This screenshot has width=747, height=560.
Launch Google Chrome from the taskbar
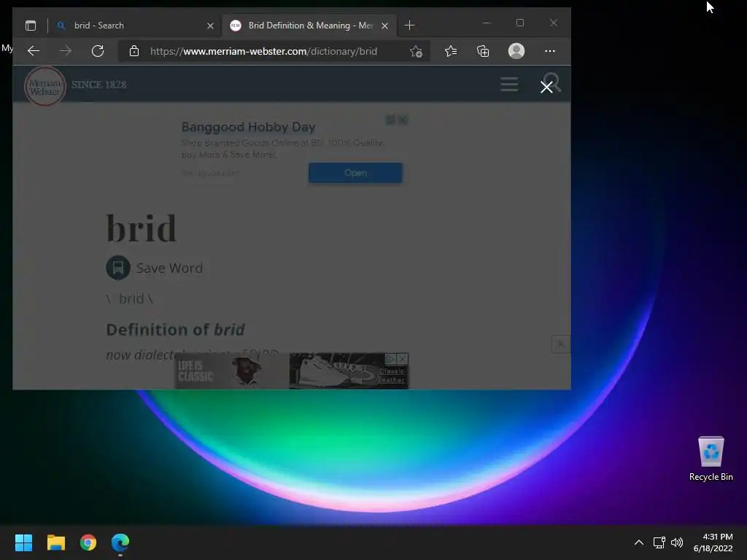(x=88, y=542)
